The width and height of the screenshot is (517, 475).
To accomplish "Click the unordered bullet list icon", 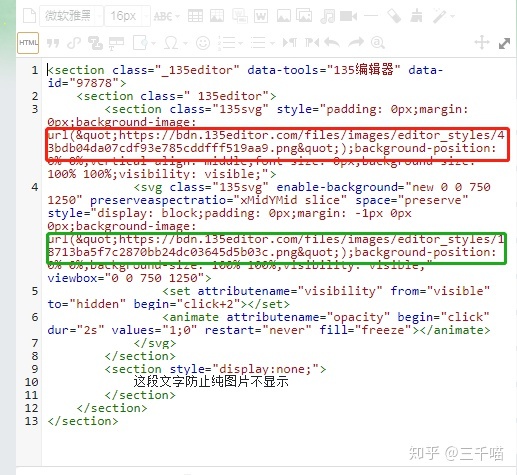I will pyautogui.click(x=258, y=43).
